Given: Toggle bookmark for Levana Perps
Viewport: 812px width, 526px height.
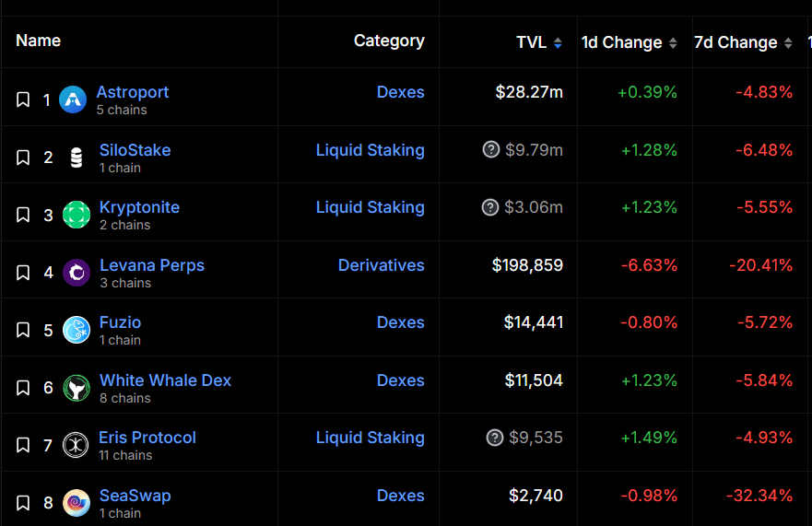Looking at the screenshot, I should coord(23,273).
